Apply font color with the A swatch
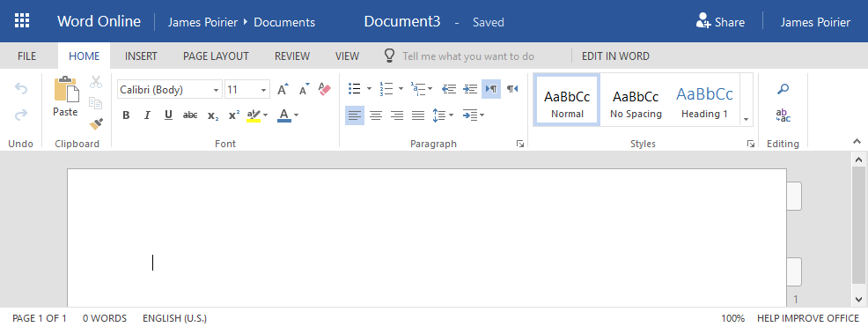 point(284,115)
